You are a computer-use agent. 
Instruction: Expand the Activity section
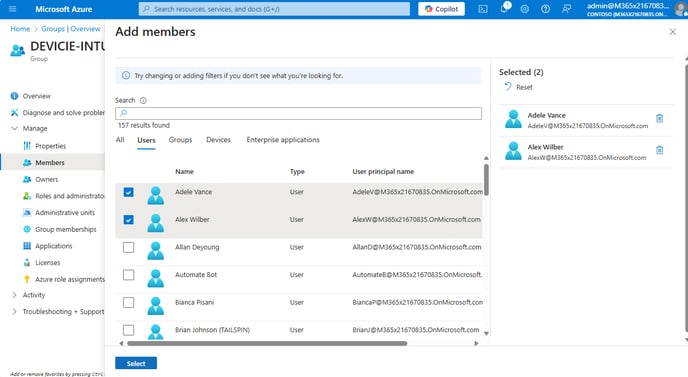[14, 295]
